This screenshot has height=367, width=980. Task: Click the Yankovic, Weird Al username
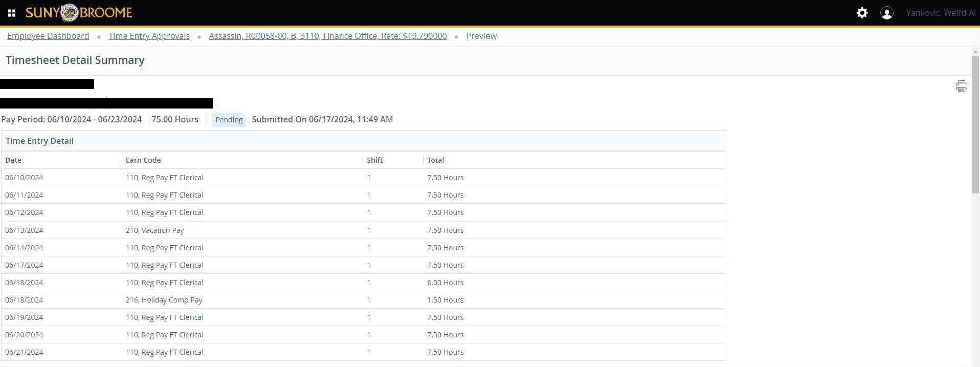(x=940, y=13)
